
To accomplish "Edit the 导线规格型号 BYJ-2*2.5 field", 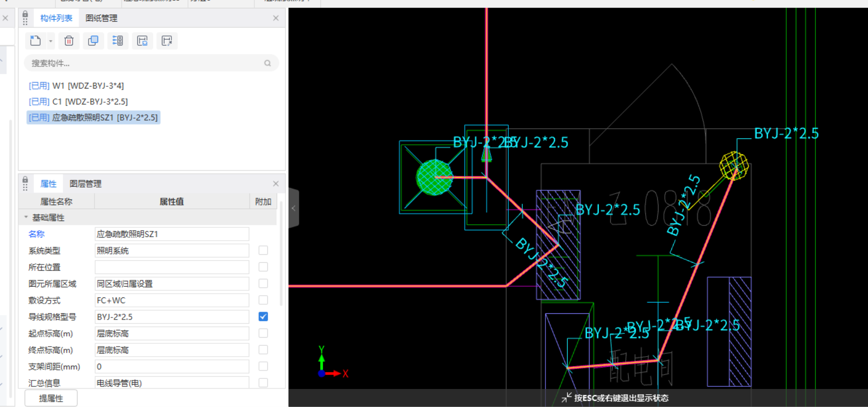I will (172, 316).
